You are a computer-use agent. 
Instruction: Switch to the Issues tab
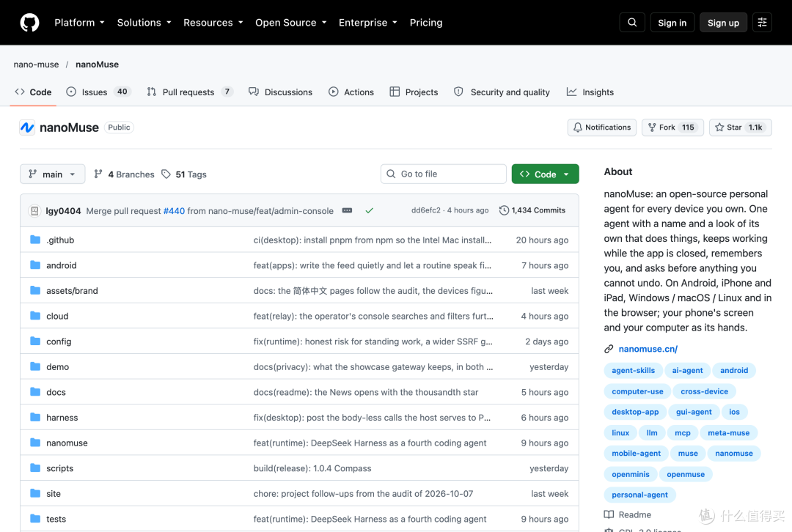(98, 92)
